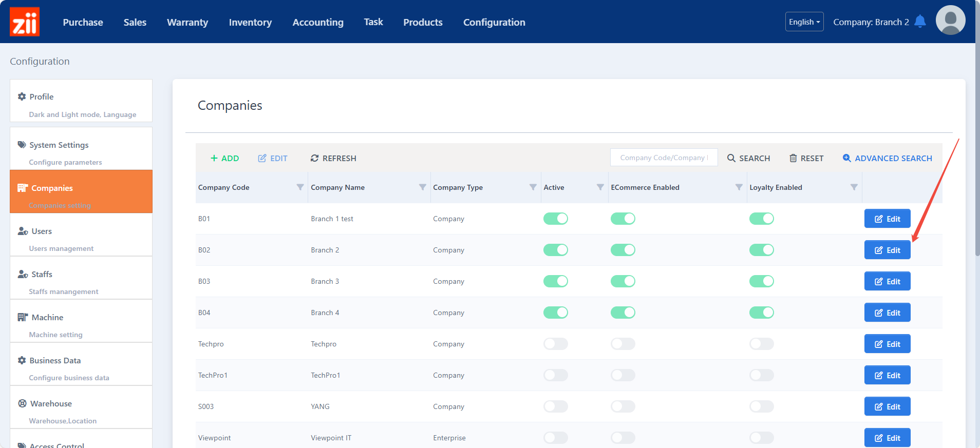Image resolution: width=980 pixels, height=448 pixels.
Task: Edit the Viewpoint IT company
Action: pyautogui.click(x=888, y=438)
